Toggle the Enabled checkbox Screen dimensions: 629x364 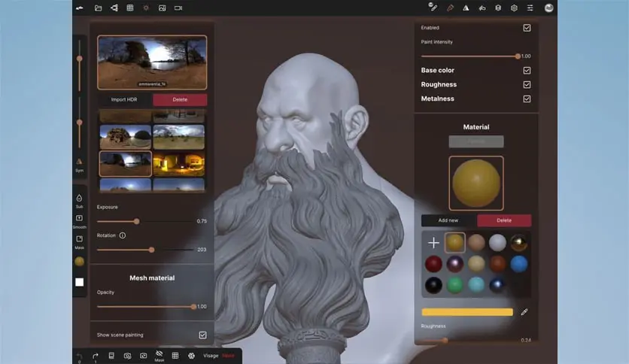coord(527,28)
